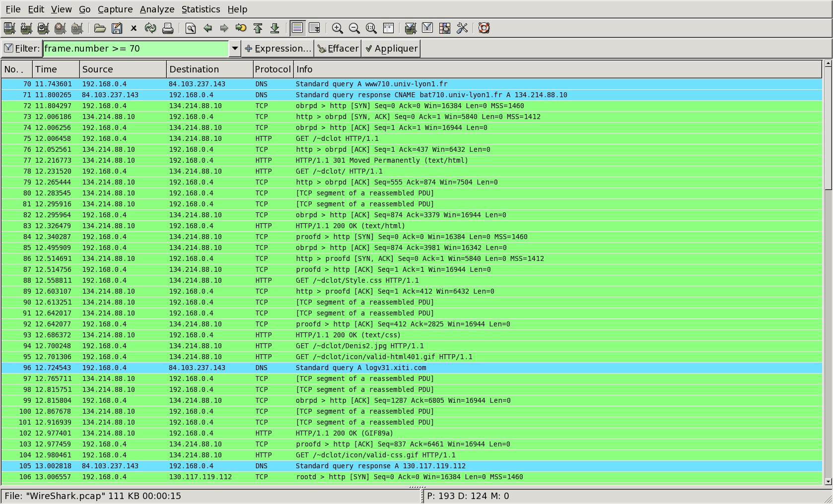Select packet 94 GET /~dclot/Denis2.jpg
Viewport: 833px width, 504px height.
point(412,346)
